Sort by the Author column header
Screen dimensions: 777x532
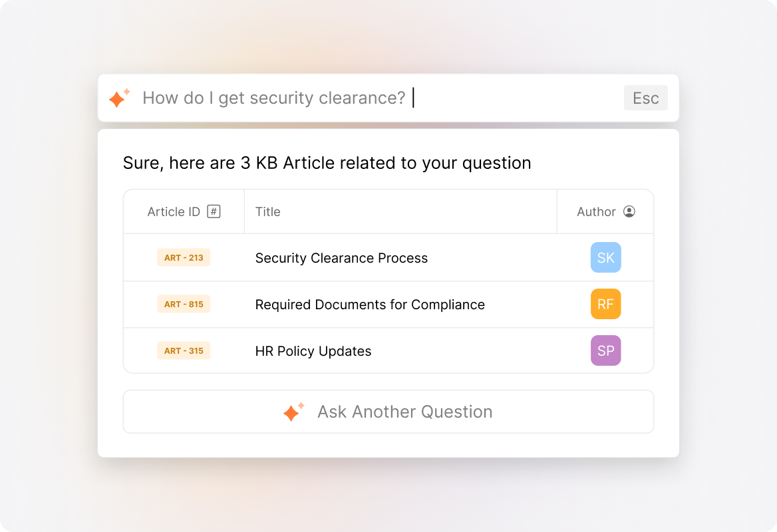click(597, 211)
